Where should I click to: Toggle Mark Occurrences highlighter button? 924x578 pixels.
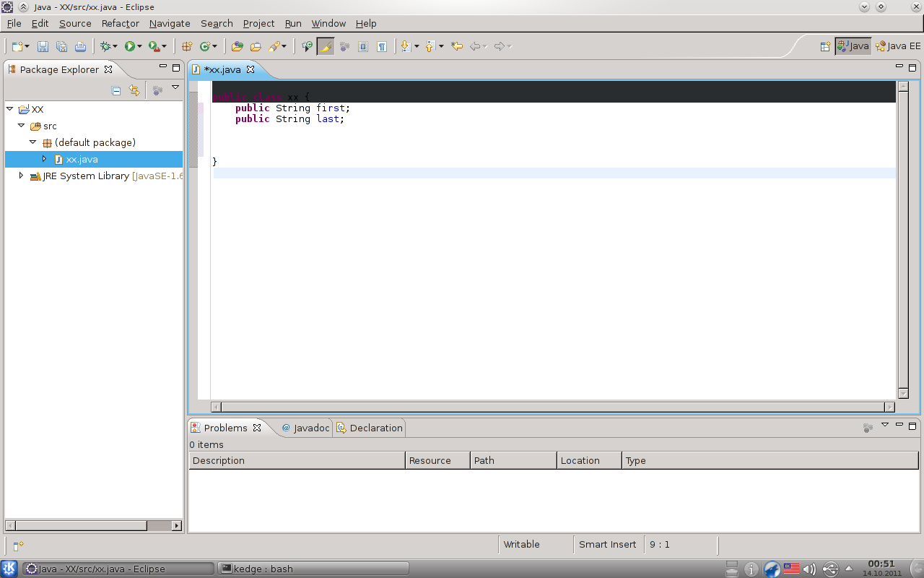coord(326,46)
